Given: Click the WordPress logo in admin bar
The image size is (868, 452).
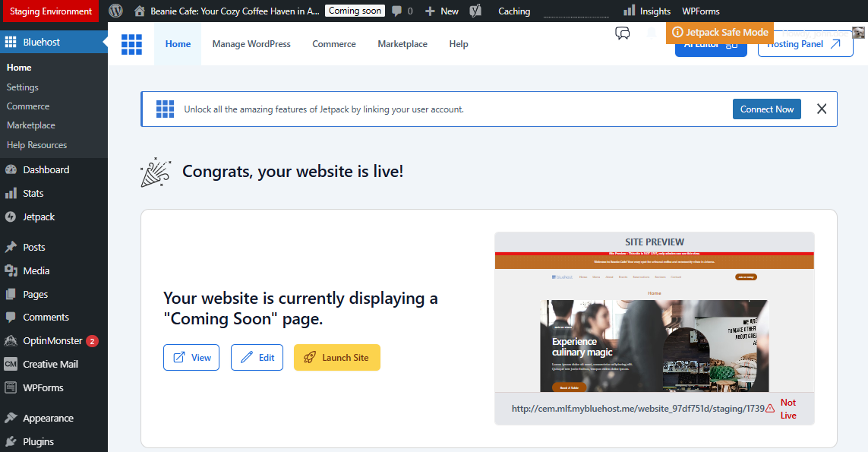Looking at the screenshot, I should pos(115,11).
